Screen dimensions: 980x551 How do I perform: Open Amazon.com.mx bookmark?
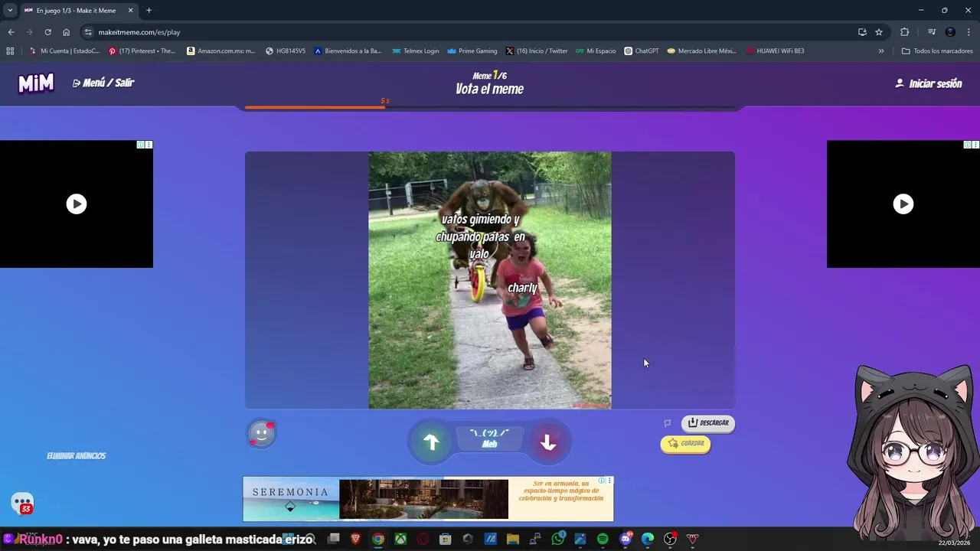[x=221, y=51]
